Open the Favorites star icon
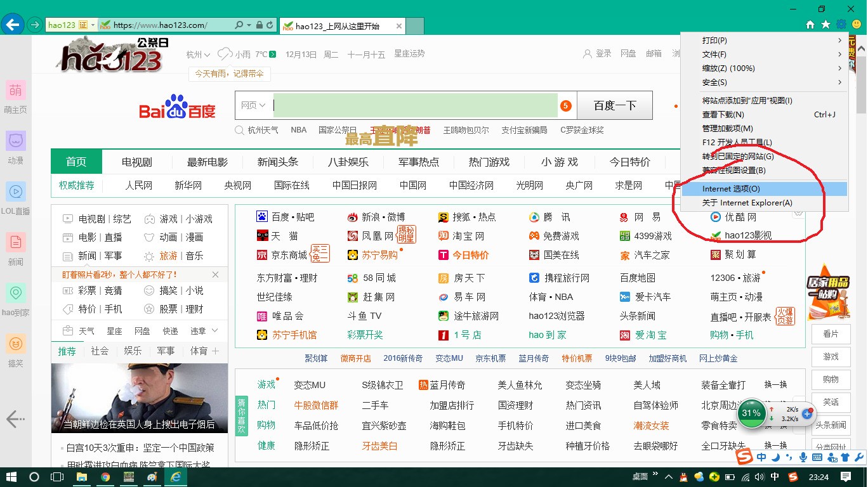Viewport: 868px width, 487px height. coord(825,25)
